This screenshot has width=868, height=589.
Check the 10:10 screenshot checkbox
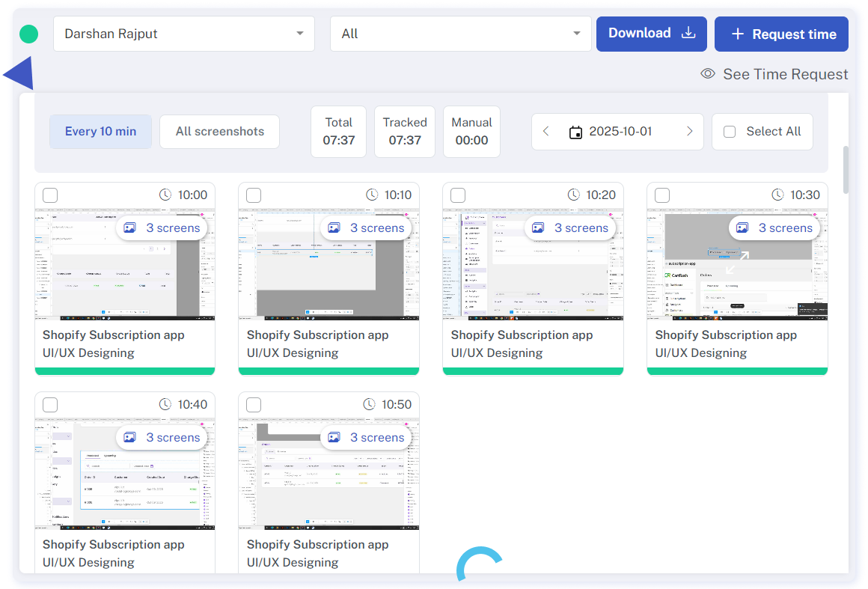[254, 195]
